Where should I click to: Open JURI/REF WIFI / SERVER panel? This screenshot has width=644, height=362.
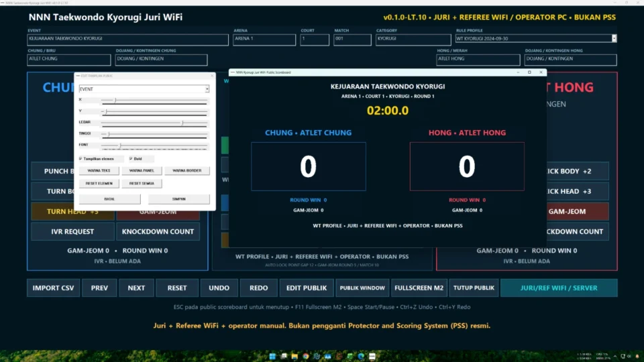(x=559, y=288)
